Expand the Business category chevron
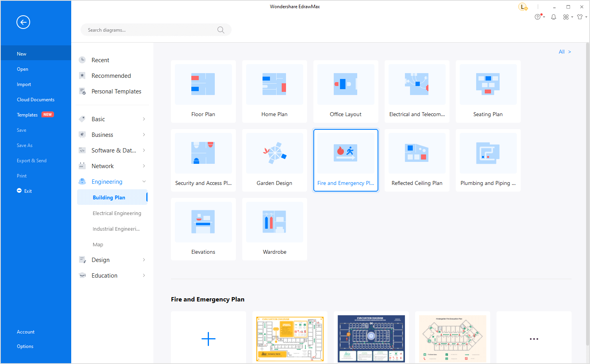This screenshot has height=364, width=590. point(144,134)
